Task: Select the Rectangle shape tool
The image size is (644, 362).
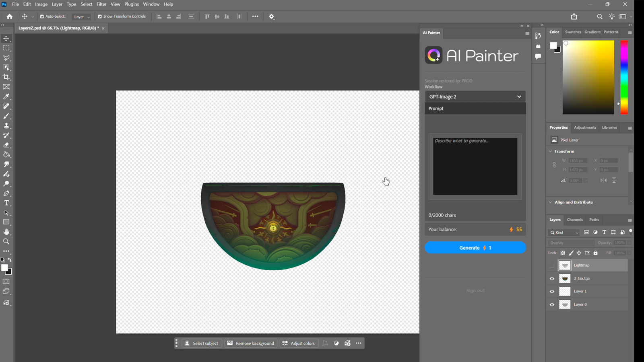Action: pos(6,222)
